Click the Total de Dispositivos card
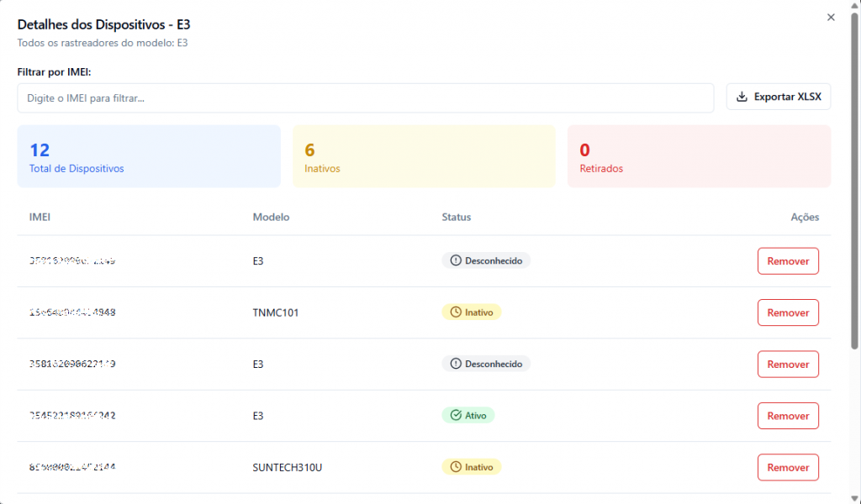 (x=149, y=156)
